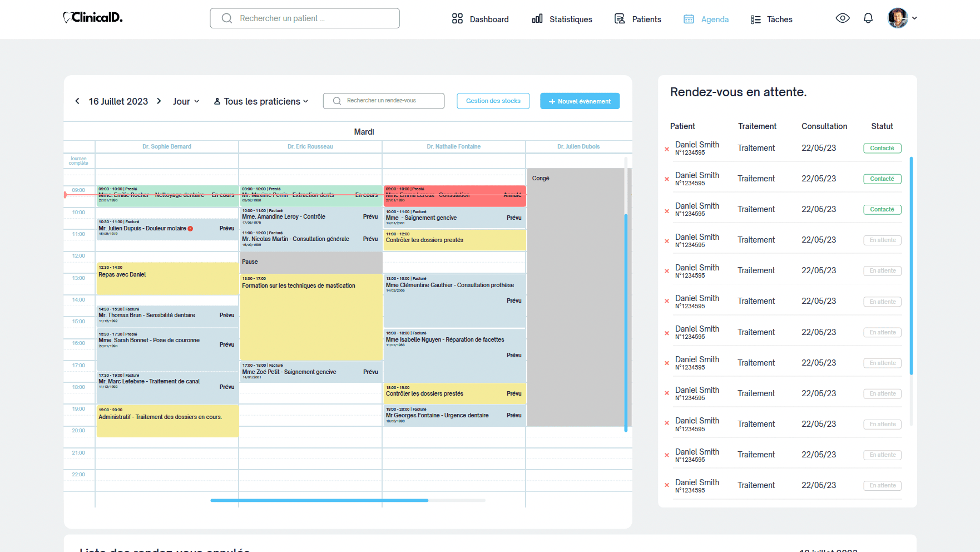980x552 pixels.
Task: Click the first En attente status badge
Action: pos(882,240)
